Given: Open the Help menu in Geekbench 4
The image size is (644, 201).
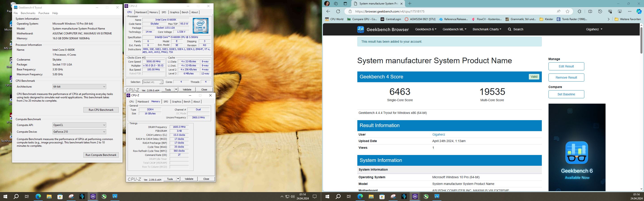Looking at the screenshot, I should pos(55,13).
